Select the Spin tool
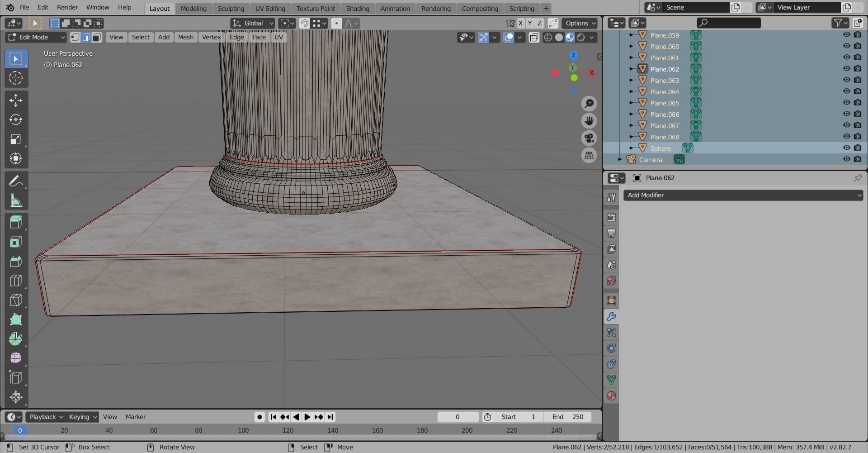The width and height of the screenshot is (868, 453). (x=16, y=339)
